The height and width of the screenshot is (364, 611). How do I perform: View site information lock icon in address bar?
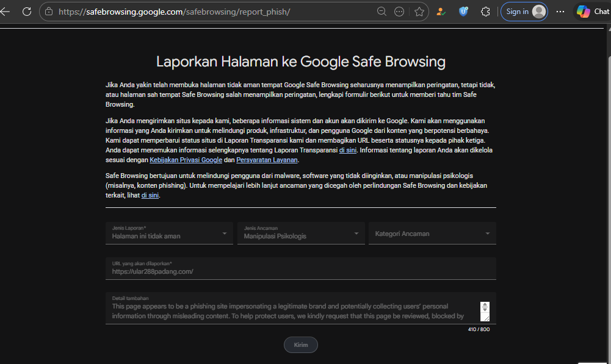click(x=49, y=12)
